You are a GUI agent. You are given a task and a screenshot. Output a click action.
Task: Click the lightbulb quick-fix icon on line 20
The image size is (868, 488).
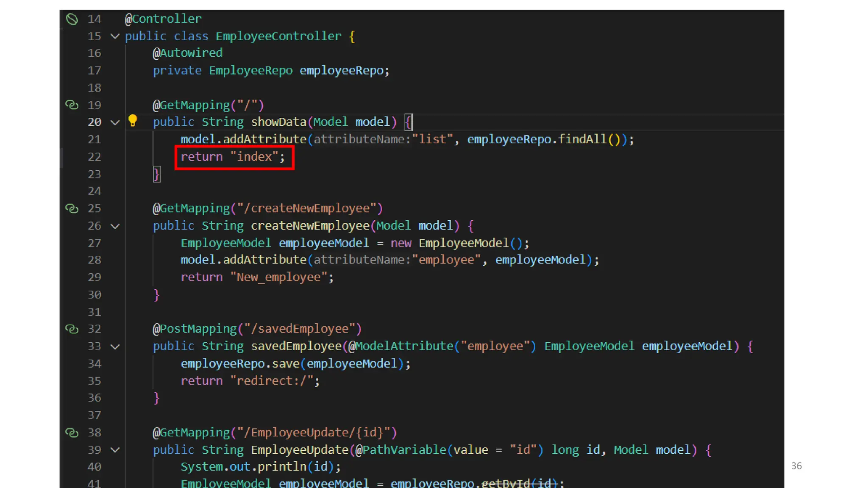pyautogui.click(x=133, y=121)
